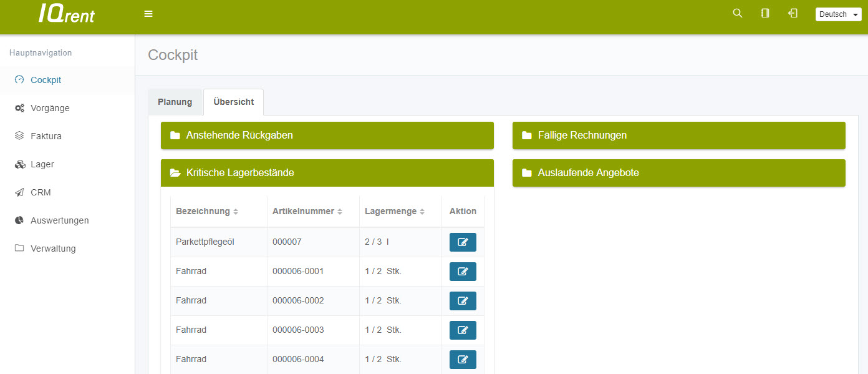Edit the Parkettpflegeöl stock entry

click(463, 242)
